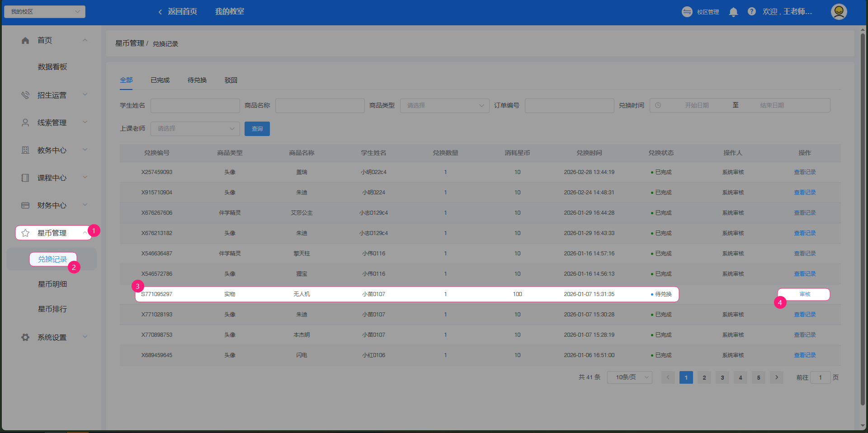The height and width of the screenshot is (433, 868).
Task: Switch to the 待兑换 tab
Action: point(197,80)
